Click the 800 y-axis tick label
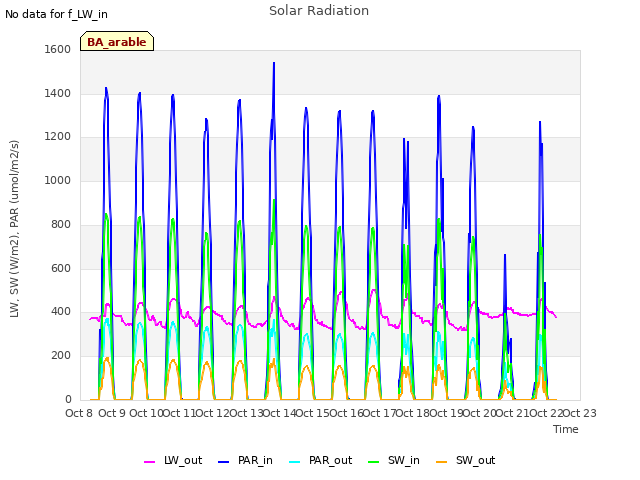 pyautogui.click(x=61, y=224)
